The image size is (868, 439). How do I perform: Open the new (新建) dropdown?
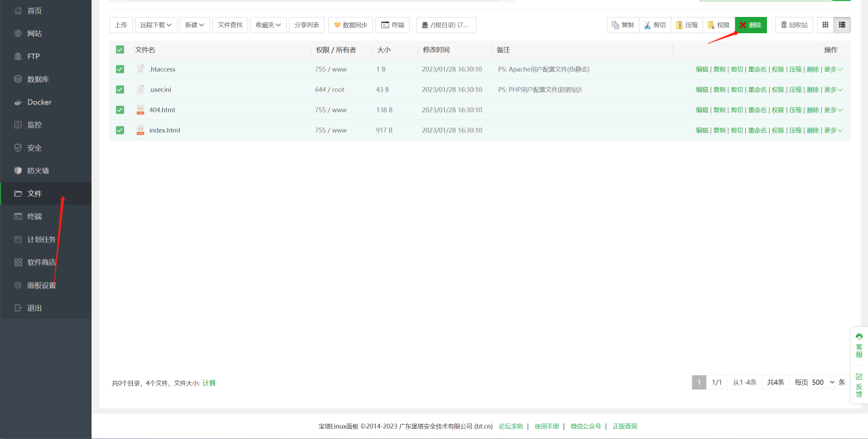[195, 25]
